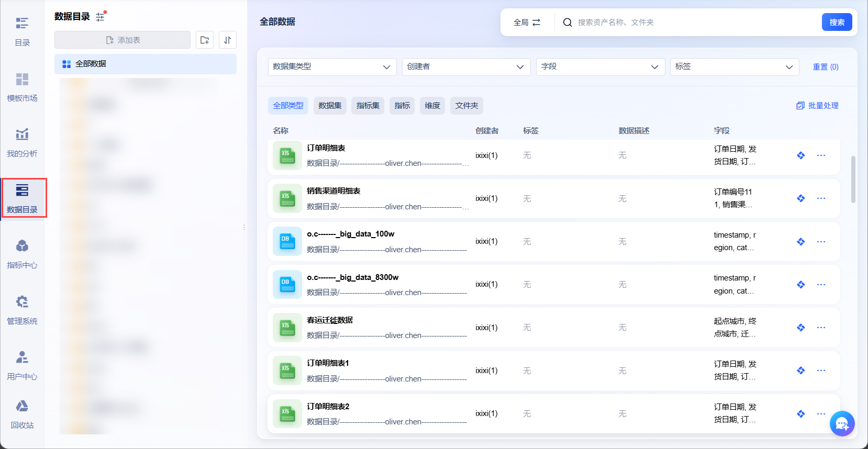
Task: Go to 我的分析 in sidebar
Action: coord(22,142)
